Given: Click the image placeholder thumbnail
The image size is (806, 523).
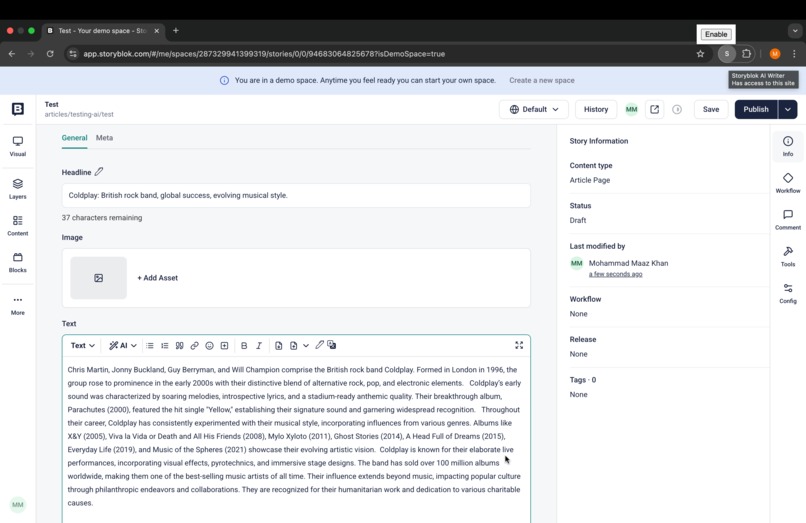Looking at the screenshot, I should [99, 278].
